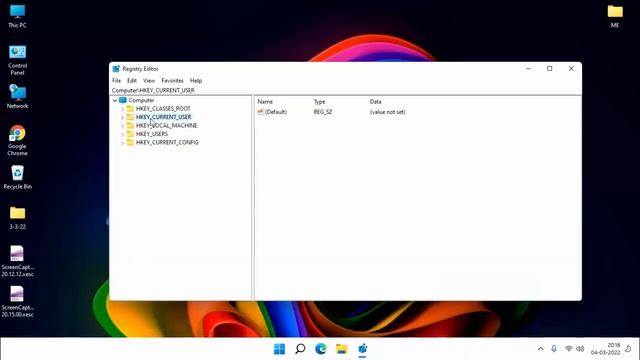Select the Computer root node
The image size is (640, 360).
pyautogui.click(x=141, y=100)
